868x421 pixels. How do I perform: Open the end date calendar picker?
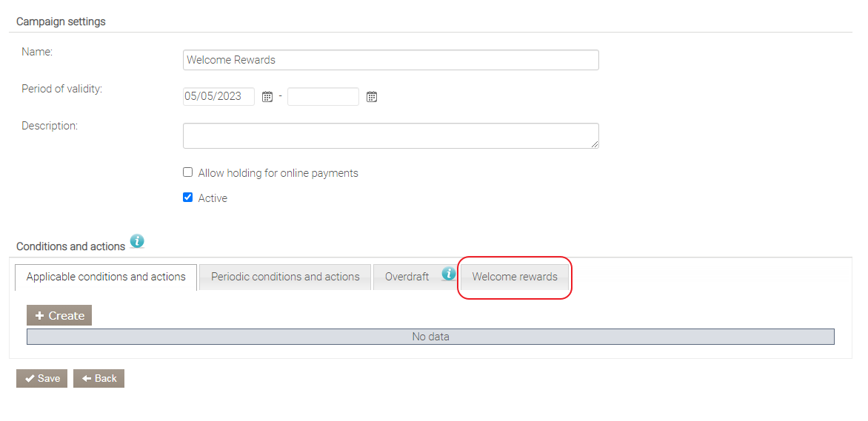pyautogui.click(x=372, y=97)
